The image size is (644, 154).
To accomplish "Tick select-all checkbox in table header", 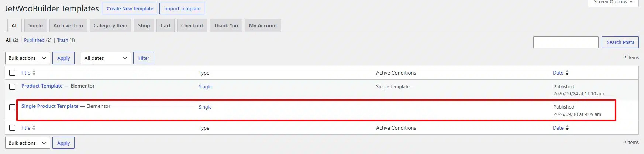I will point(12,73).
